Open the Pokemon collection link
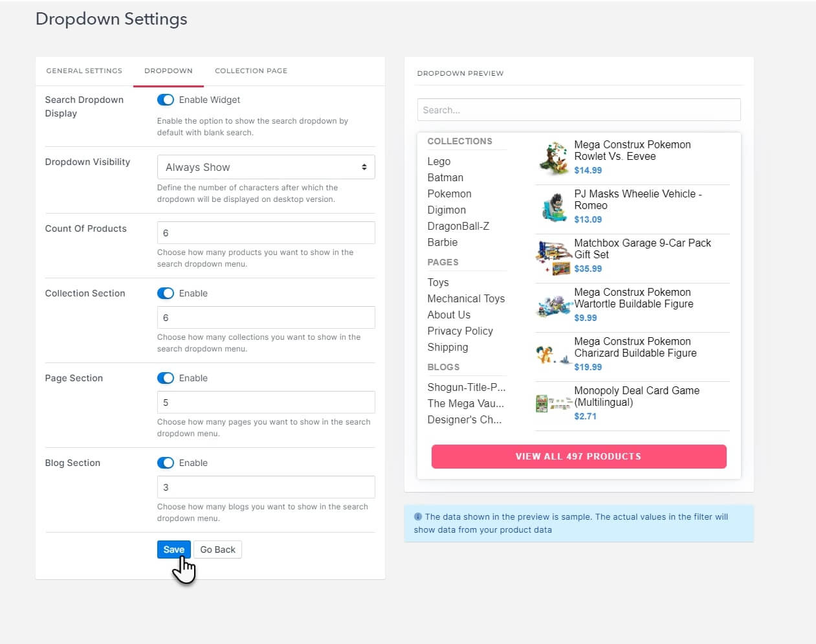 point(449,194)
